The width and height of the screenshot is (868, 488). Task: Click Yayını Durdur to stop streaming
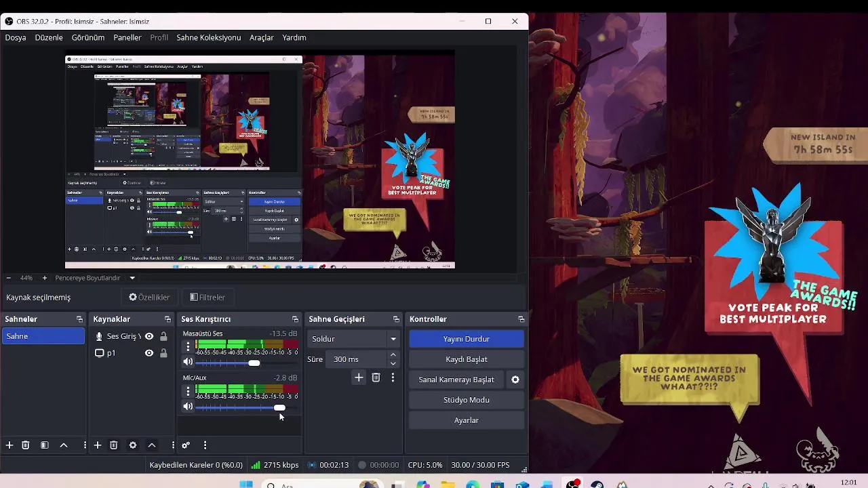click(467, 339)
